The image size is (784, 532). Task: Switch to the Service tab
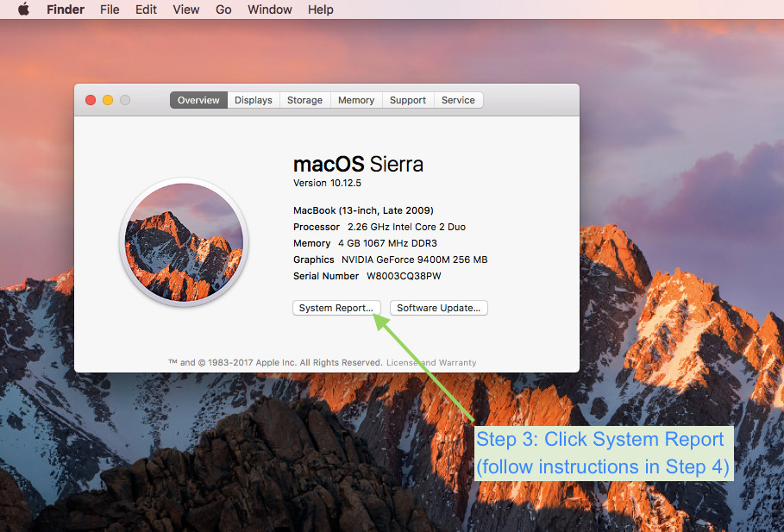458,100
